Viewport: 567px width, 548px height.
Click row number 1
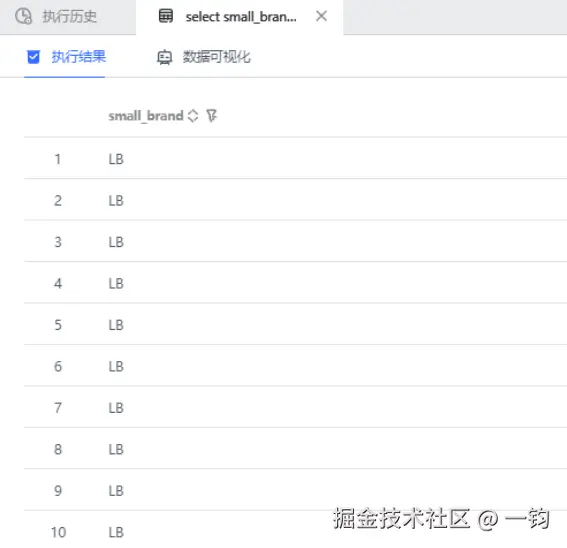58,159
